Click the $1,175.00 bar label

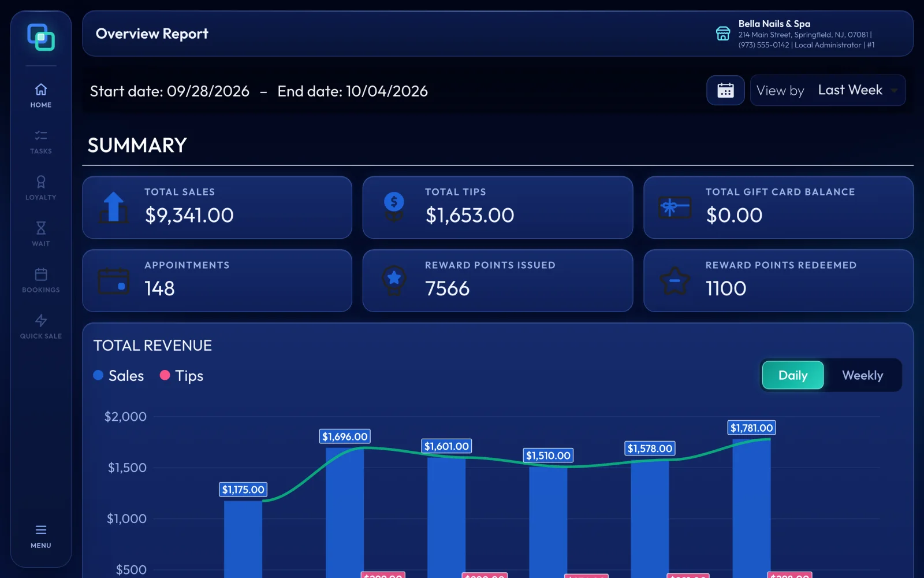coord(243,490)
